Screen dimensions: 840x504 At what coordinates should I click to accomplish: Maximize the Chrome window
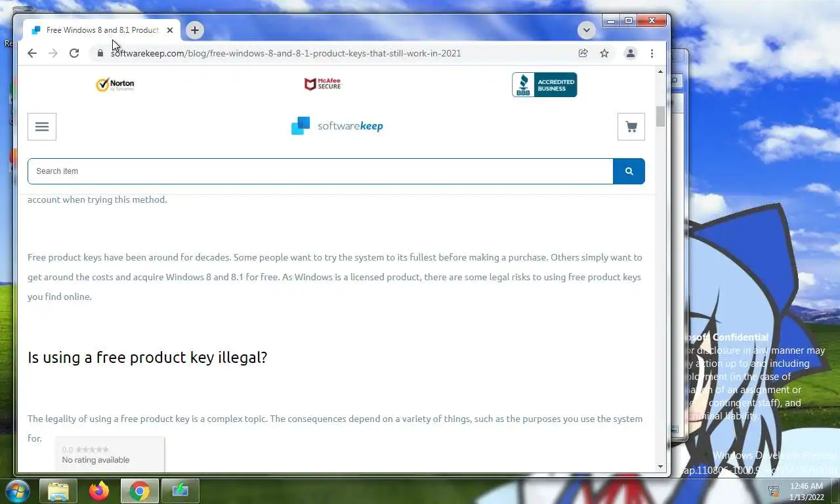click(x=629, y=21)
